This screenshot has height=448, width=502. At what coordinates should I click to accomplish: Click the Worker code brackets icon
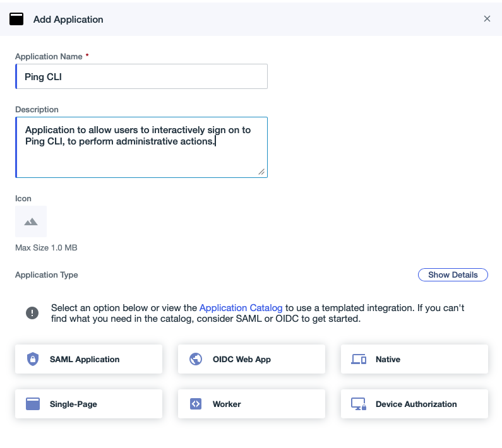pyautogui.click(x=196, y=404)
